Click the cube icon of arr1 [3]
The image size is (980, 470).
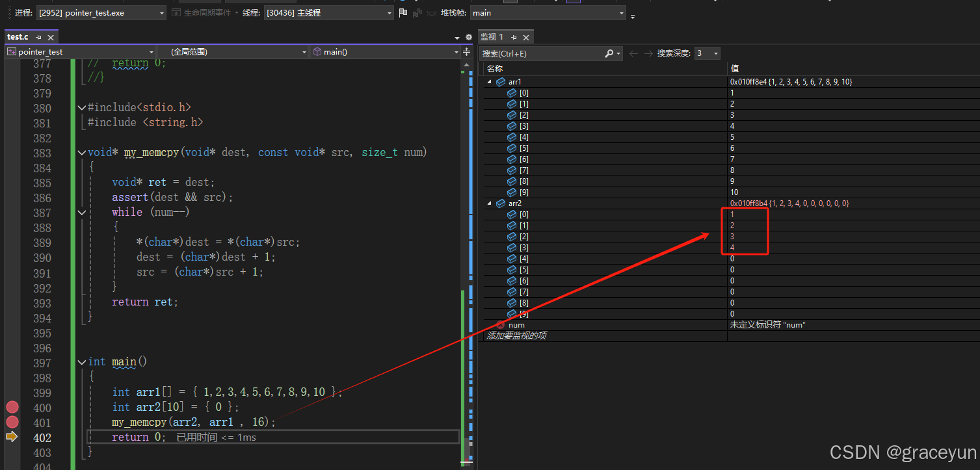point(512,126)
